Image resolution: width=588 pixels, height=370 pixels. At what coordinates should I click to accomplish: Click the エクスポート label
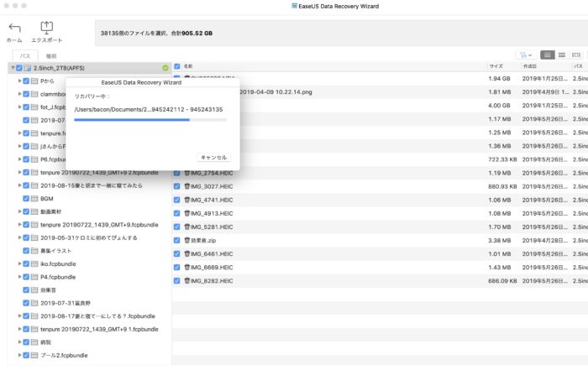pyautogui.click(x=46, y=40)
